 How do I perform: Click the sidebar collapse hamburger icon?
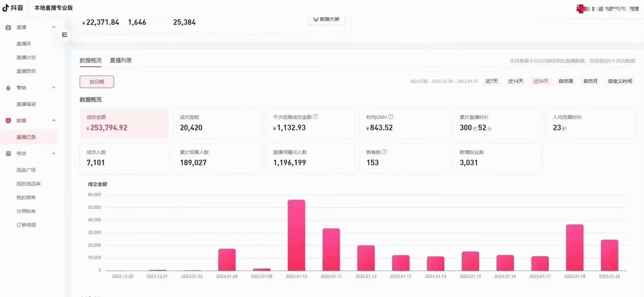tap(65, 35)
